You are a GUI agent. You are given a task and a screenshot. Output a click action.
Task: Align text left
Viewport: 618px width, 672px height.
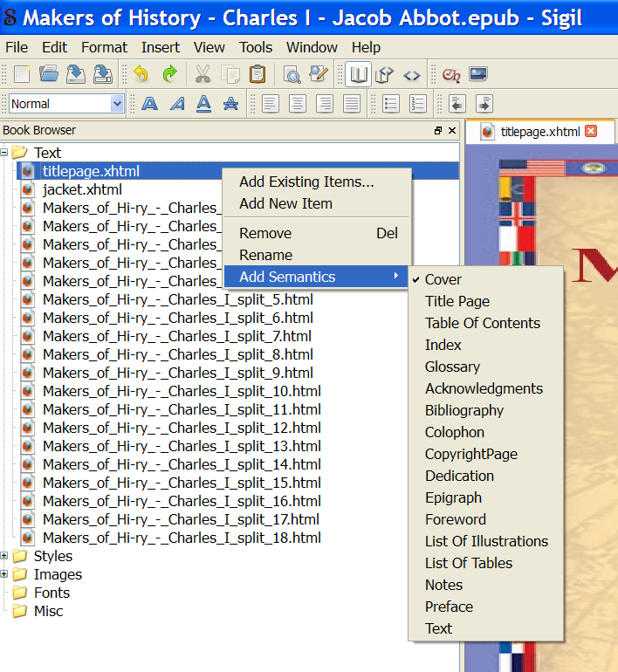(270, 104)
